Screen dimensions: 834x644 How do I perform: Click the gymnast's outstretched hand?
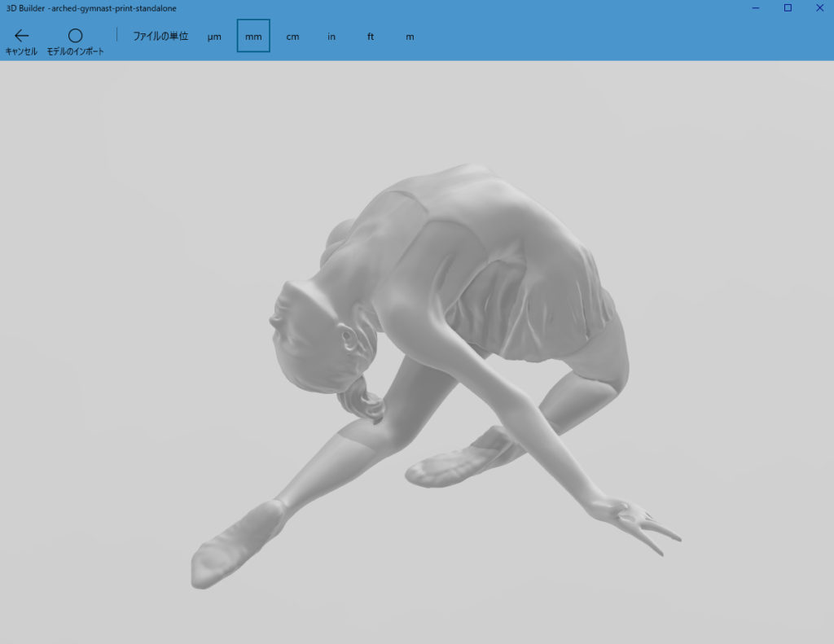pos(635,521)
